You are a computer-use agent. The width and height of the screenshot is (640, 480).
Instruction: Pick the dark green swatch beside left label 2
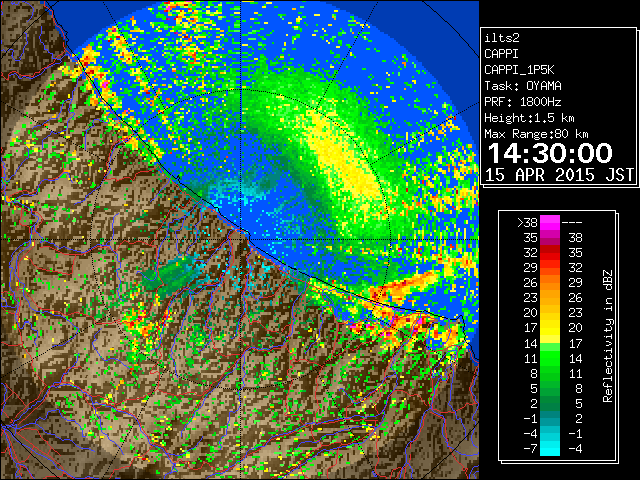point(550,403)
